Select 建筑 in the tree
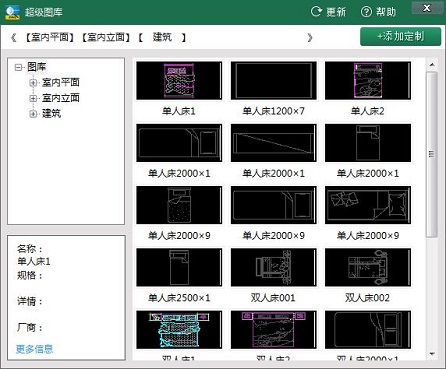 pyautogui.click(x=51, y=114)
